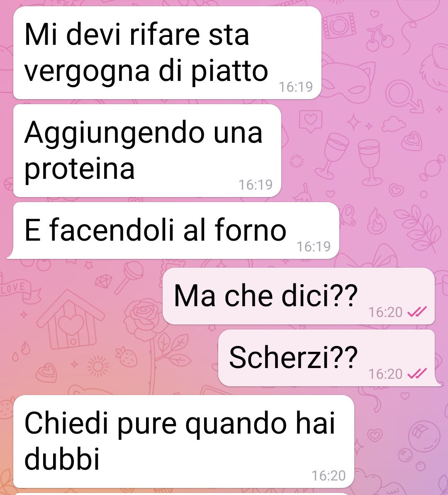Tap the 'Scherzi??' sent message bubble

[x=329, y=358]
